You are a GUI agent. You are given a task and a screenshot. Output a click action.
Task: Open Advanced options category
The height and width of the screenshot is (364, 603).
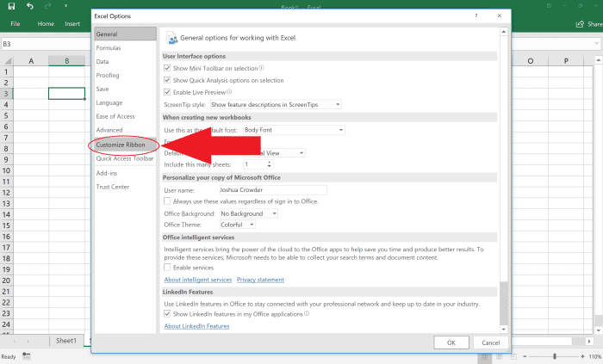point(126,130)
